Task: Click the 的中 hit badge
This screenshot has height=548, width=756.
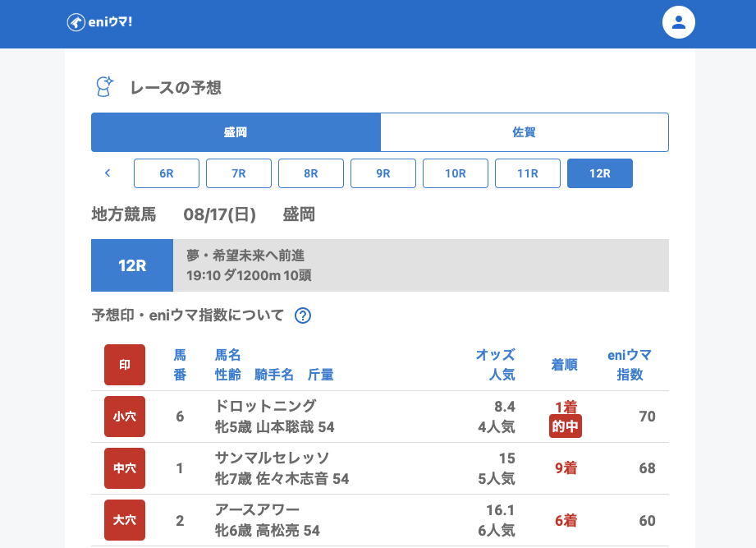Action: coord(566,426)
